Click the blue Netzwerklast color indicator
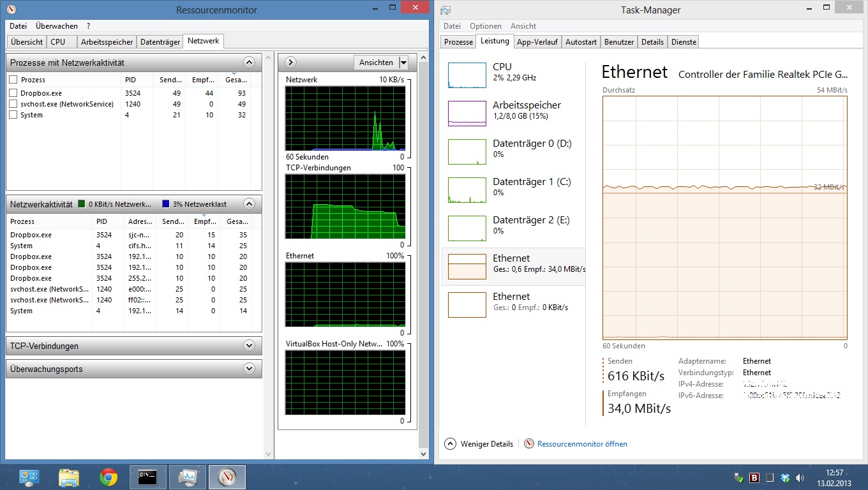The width and height of the screenshot is (868, 490). (x=165, y=204)
